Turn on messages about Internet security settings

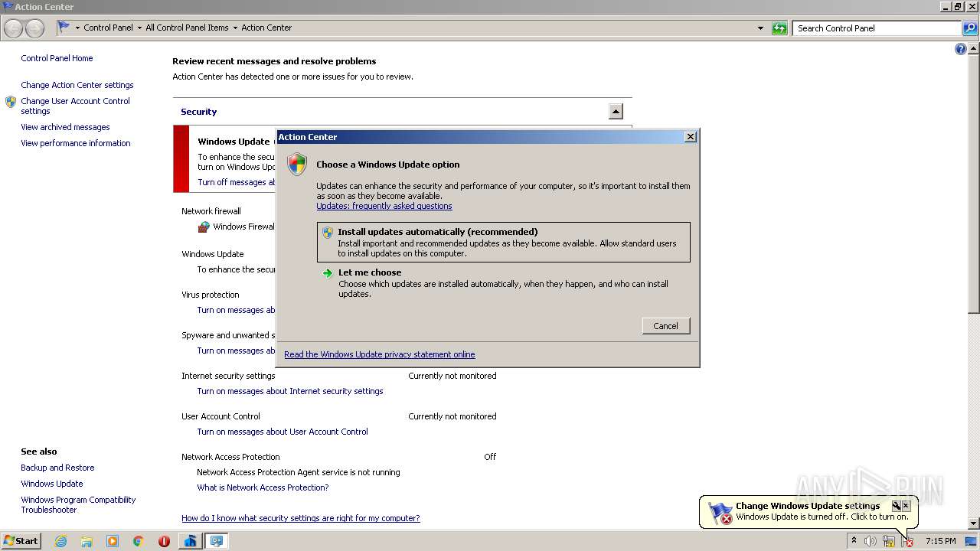tap(290, 391)
